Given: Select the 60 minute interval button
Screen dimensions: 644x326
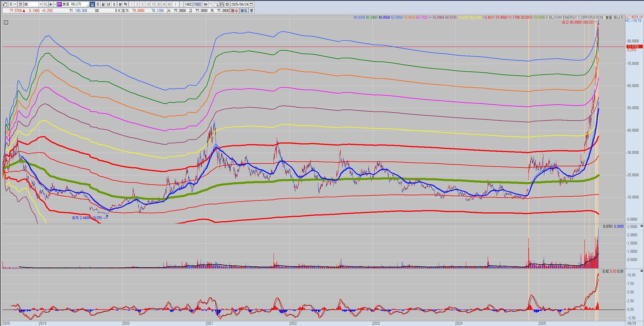Looking at the screenshot, I should (x=169, y=4).
